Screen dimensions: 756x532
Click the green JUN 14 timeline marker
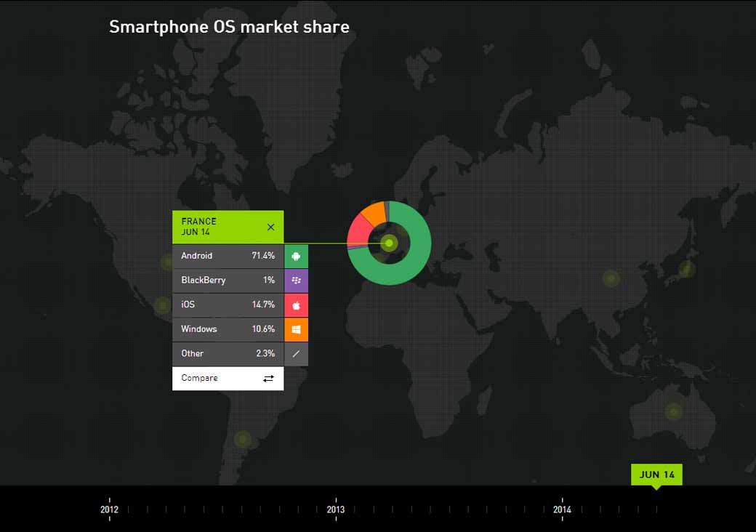click(x=656, y=475)
